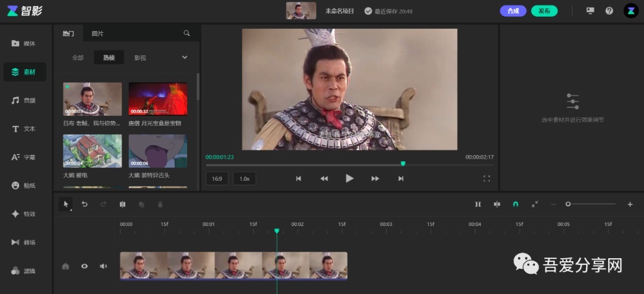Select the 影视 category tab
Image resolution: width=644 pixels, height=294 pixels.
coord(140,58)
